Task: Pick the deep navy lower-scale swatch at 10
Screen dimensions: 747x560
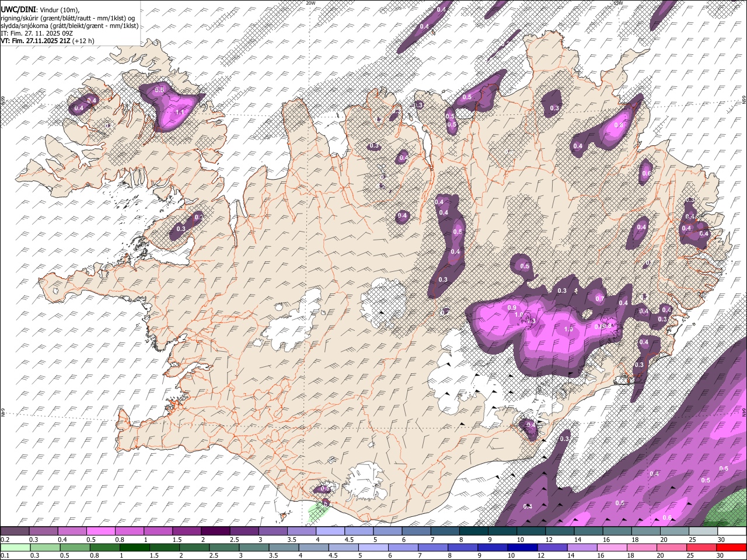Action: pos(522,547)
